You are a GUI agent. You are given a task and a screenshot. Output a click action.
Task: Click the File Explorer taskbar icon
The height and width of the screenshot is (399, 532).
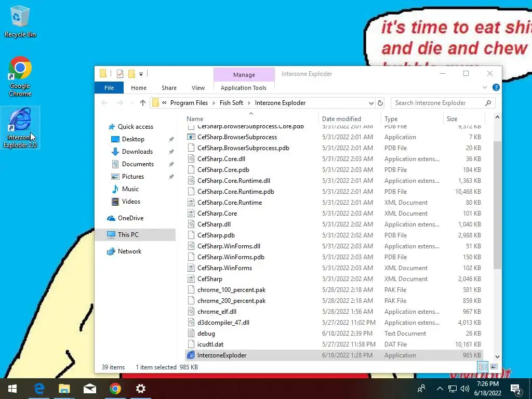[x=64, y=389]
